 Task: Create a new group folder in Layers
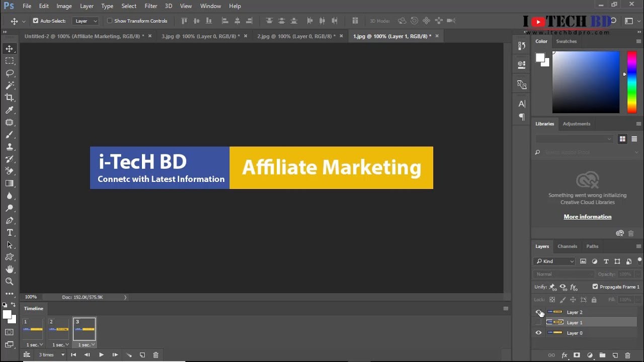pos(602,355)
